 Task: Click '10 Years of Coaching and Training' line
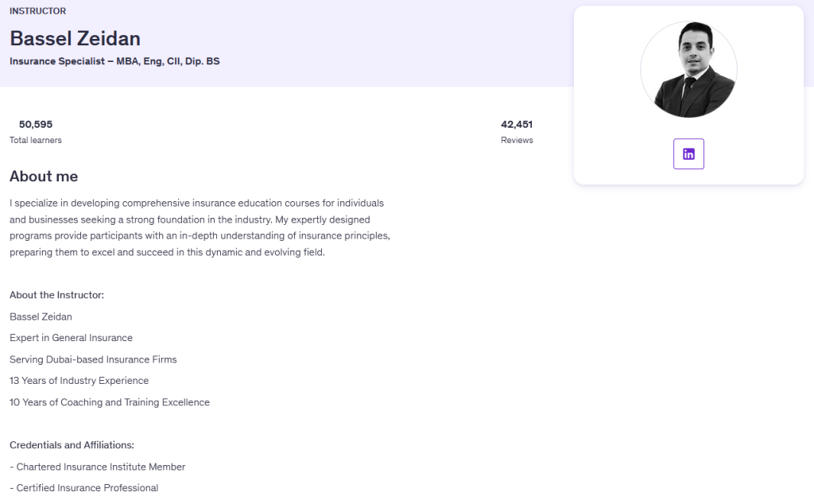pos(110,402)
